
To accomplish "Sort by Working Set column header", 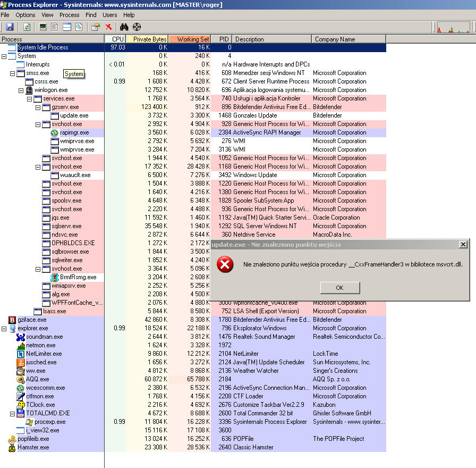I will click(x=190, y=39).
